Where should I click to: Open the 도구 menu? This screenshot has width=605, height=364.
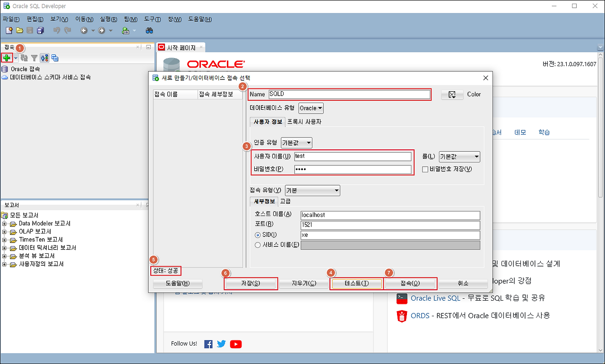[x=152, y=19]
